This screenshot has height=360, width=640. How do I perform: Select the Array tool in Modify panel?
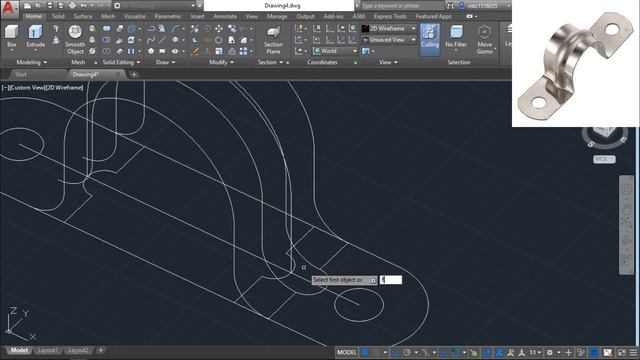click(x=243, y=51)
